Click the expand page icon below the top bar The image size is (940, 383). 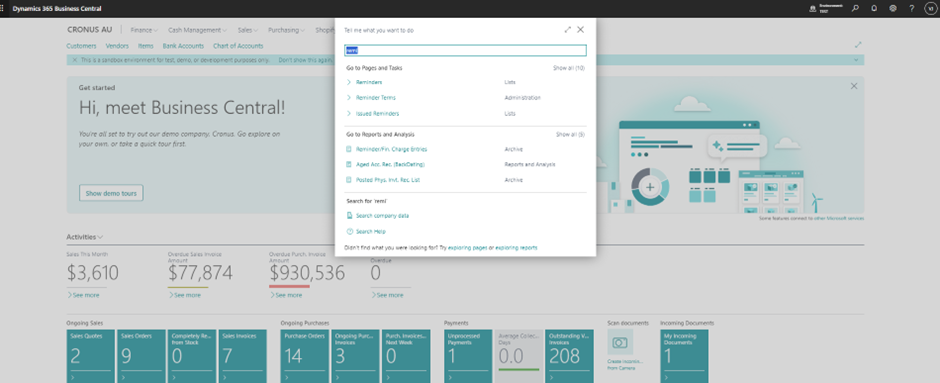(858, 45)
